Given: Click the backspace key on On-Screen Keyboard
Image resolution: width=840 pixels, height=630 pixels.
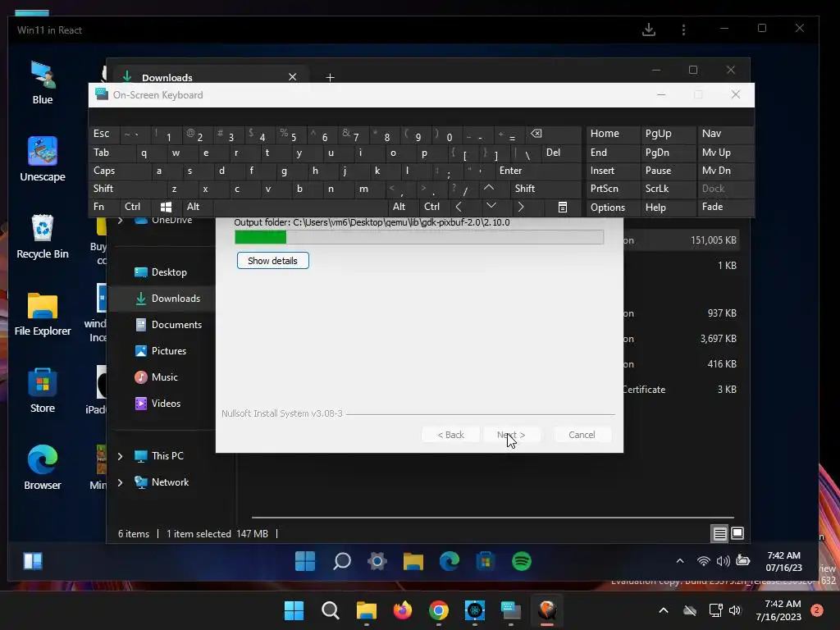Looking at the screenshot, I should (536, 134).
